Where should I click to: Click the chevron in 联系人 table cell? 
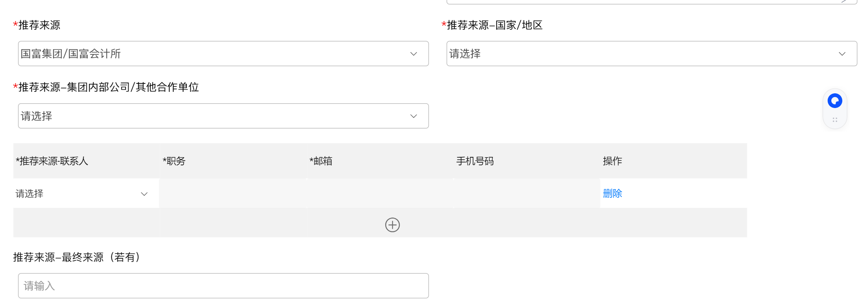point(144,194)
